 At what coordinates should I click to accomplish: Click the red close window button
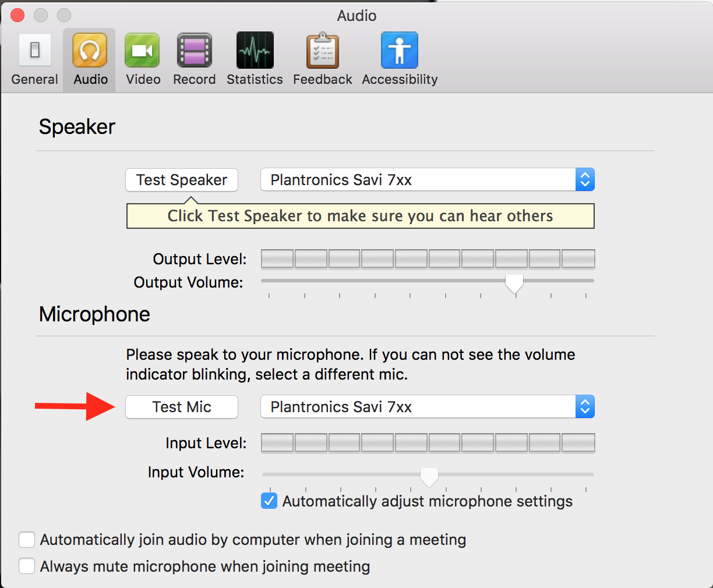click(17, 15)
